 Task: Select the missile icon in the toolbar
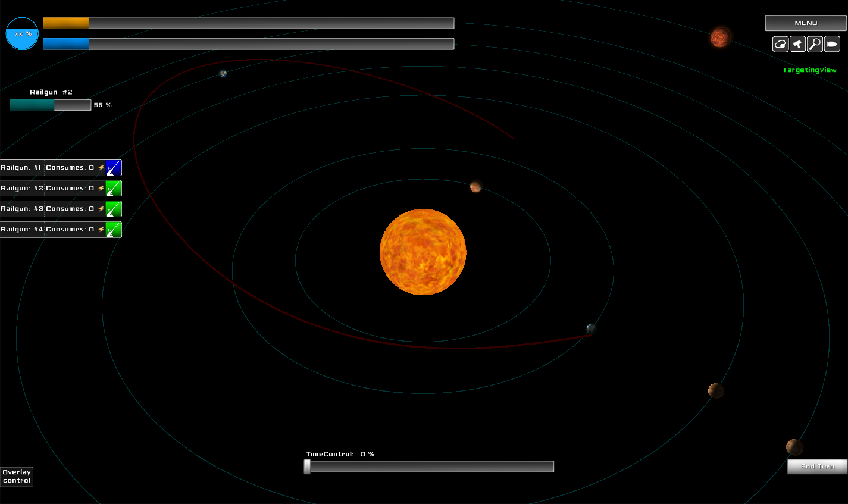[x=832, y=44]
